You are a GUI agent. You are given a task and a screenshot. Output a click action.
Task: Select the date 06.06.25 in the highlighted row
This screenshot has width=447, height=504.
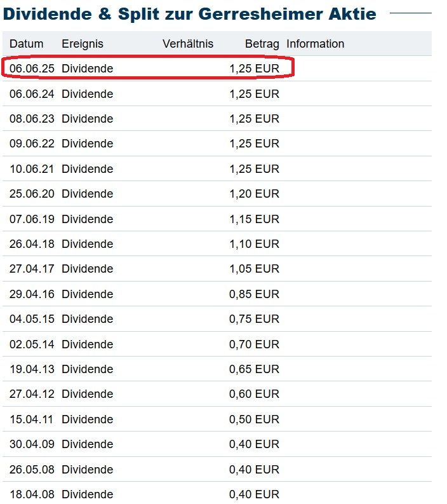point(32,68)
